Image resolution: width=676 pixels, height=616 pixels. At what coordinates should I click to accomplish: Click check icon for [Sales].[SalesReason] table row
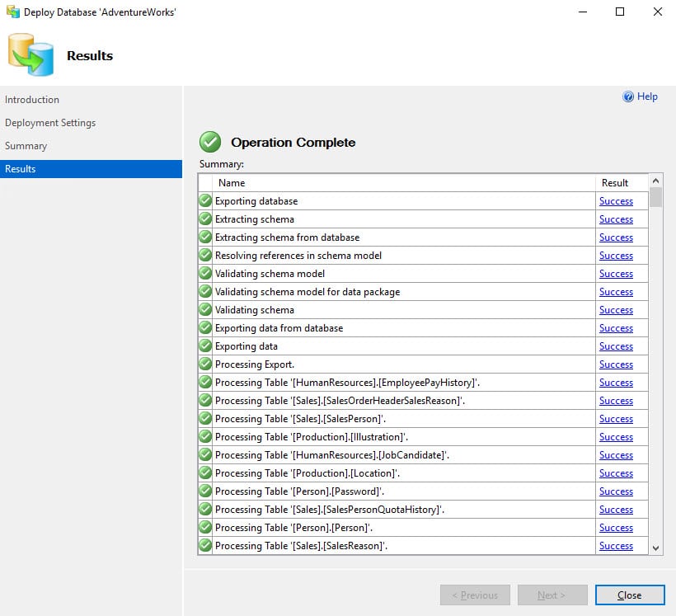(x=205, y=545)
